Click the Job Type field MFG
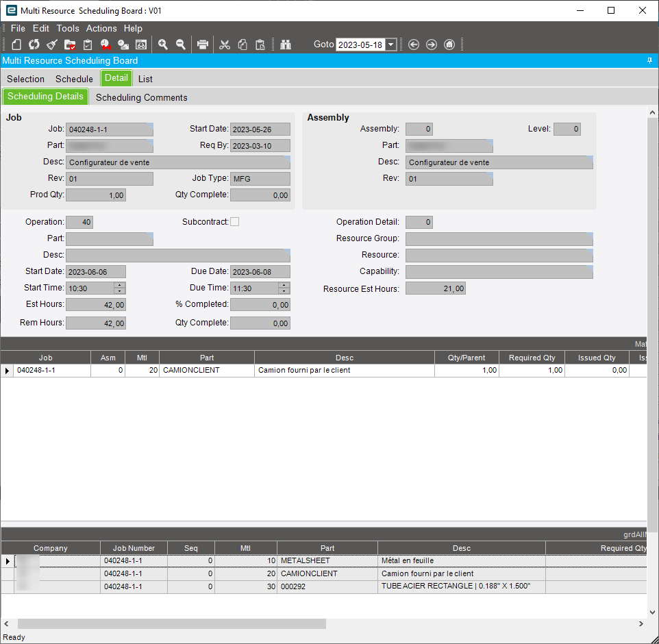The height and width of the screenshot is (644, 659). (260, 179)
